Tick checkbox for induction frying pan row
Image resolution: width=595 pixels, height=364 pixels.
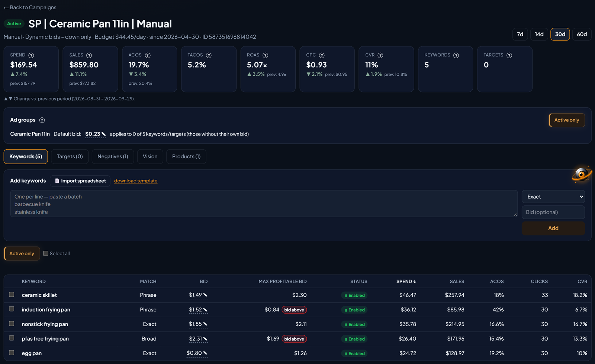(12, 309)
